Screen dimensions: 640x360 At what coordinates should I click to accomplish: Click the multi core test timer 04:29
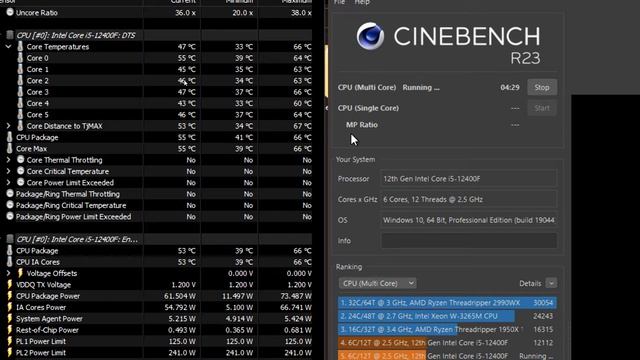[x=510, y=87]
